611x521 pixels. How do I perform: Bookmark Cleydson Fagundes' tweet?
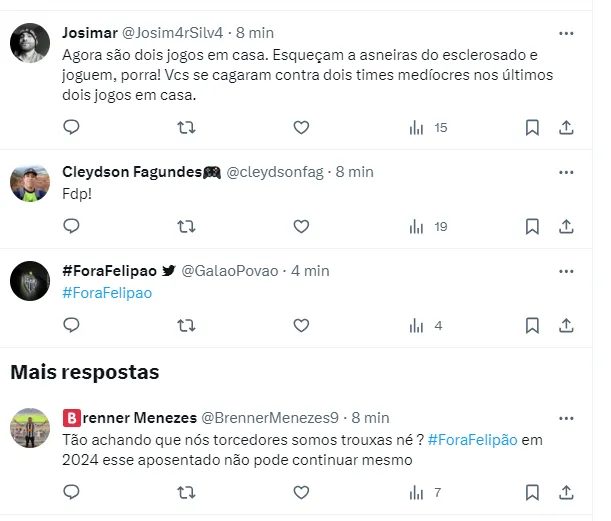[532, 227]
